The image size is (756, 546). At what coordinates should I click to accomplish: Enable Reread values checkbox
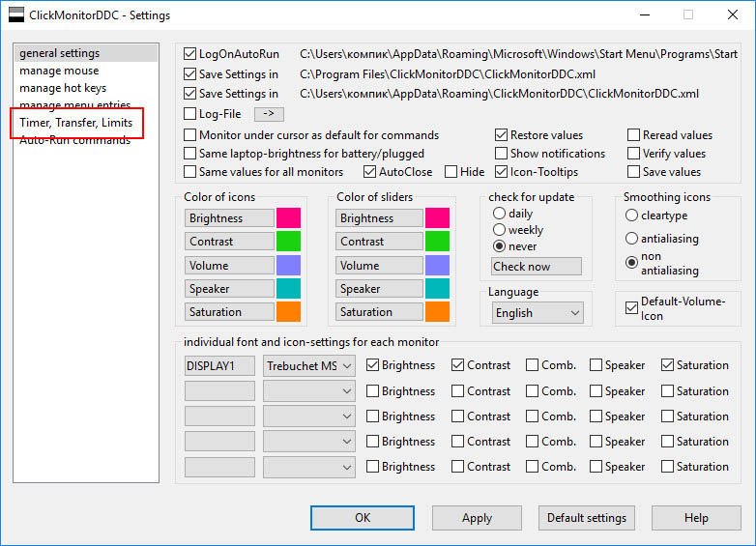pyautogui.click(x=633, y=135)
